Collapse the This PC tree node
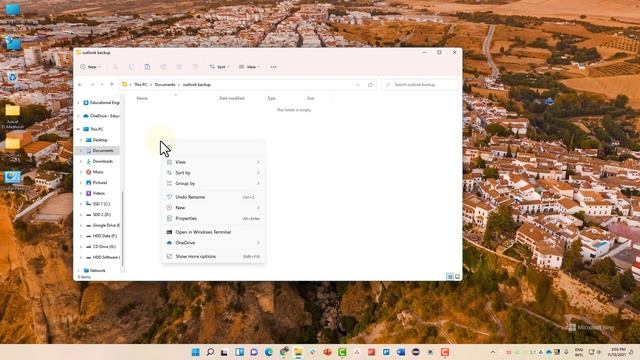Image resolution: width=640 pixels, height=360 pixels. coord(78,129)
